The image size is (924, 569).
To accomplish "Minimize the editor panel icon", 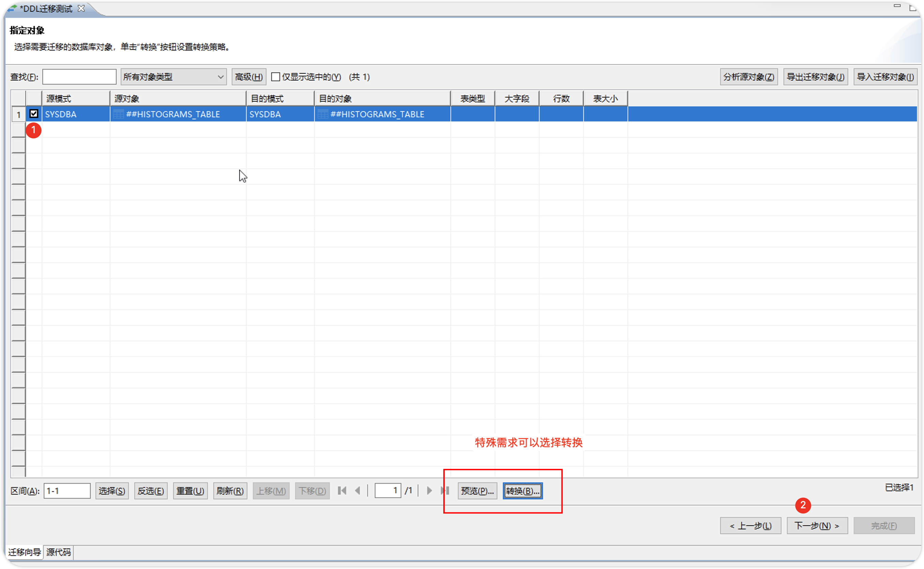I will pyautogui.click(x=897, y=6).
